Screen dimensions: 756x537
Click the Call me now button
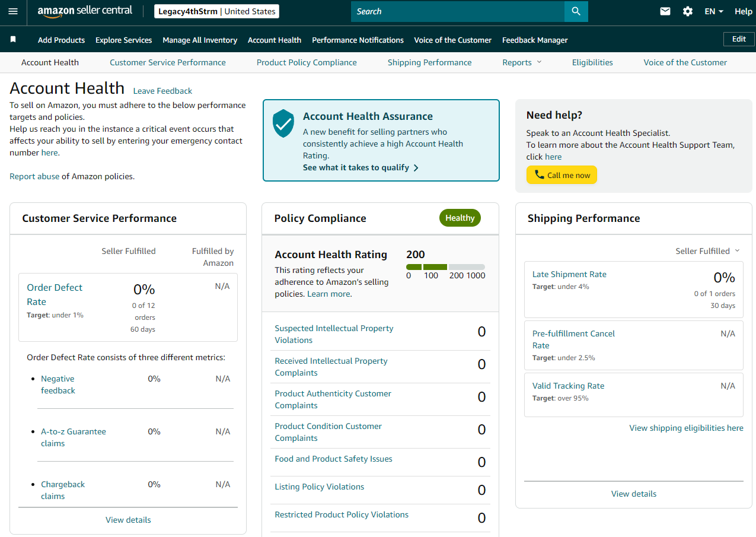562,175
